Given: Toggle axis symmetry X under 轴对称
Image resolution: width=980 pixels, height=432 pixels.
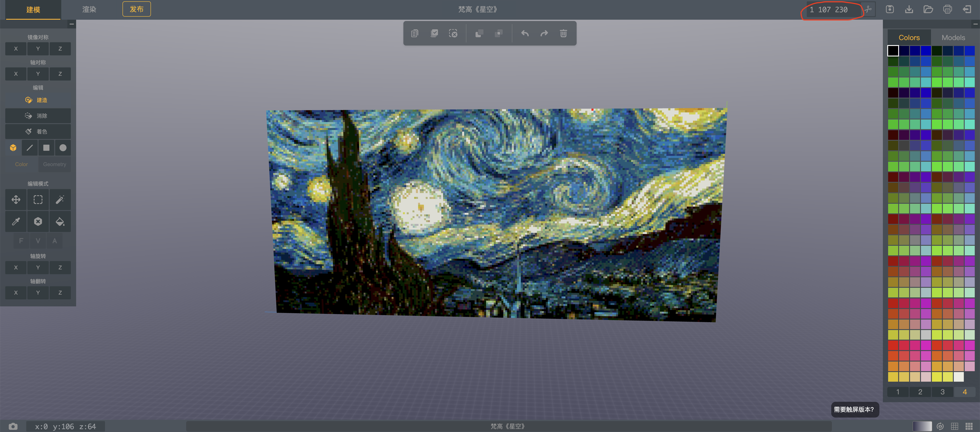Looking at the screenshot, I should pos(16,74).
